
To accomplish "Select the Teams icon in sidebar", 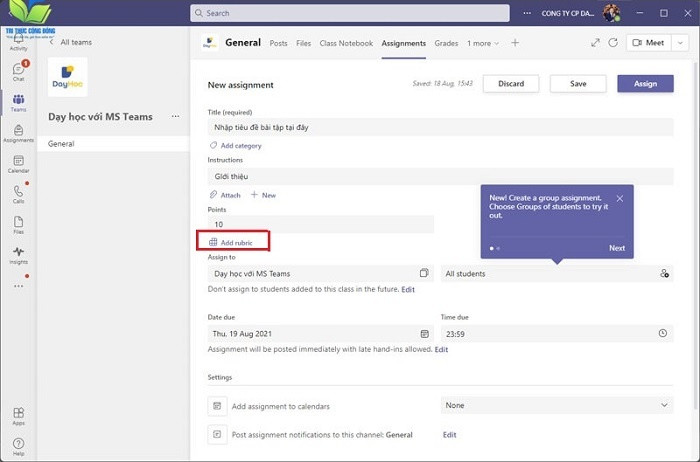I will tap(18, 103).
